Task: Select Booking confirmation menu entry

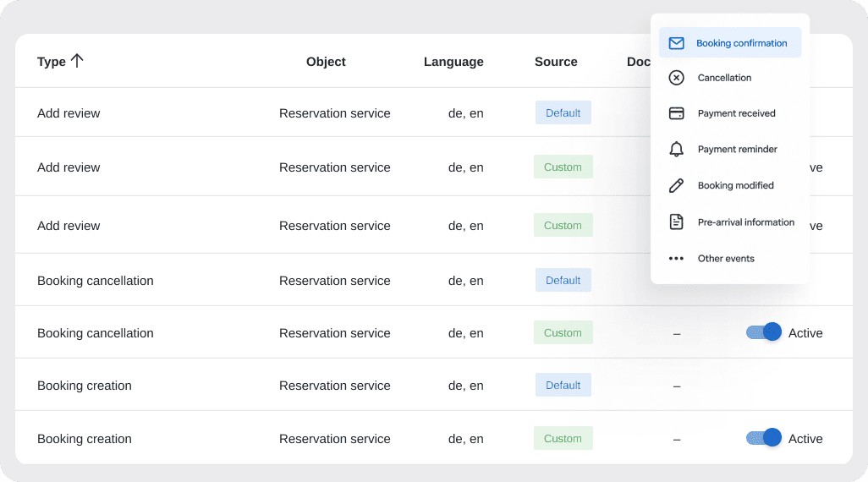Action: click(x=730, y=42)
